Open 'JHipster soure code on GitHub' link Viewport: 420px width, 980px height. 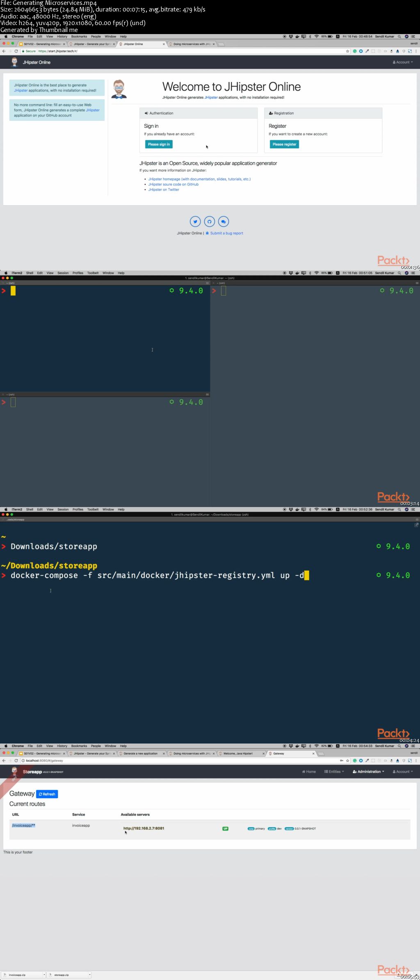[x=173, y=184]
